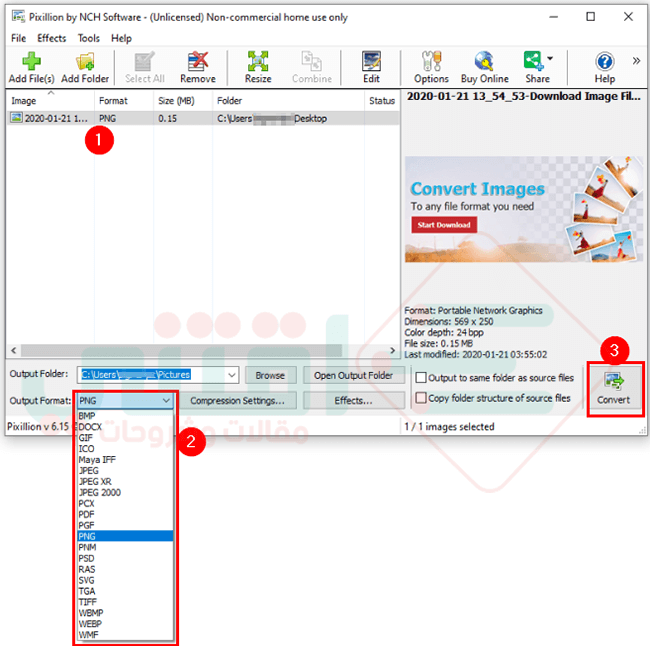Click the Convert button
Image resolution: width=650 pixels, height=646 pixels.
(x=614, y=388)
